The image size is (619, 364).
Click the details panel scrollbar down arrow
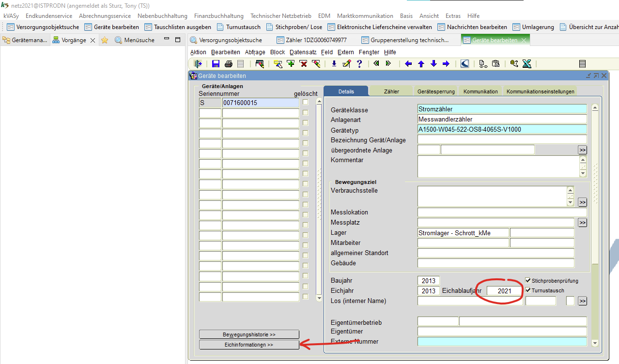pyautogui.click(x=595, y=343)
